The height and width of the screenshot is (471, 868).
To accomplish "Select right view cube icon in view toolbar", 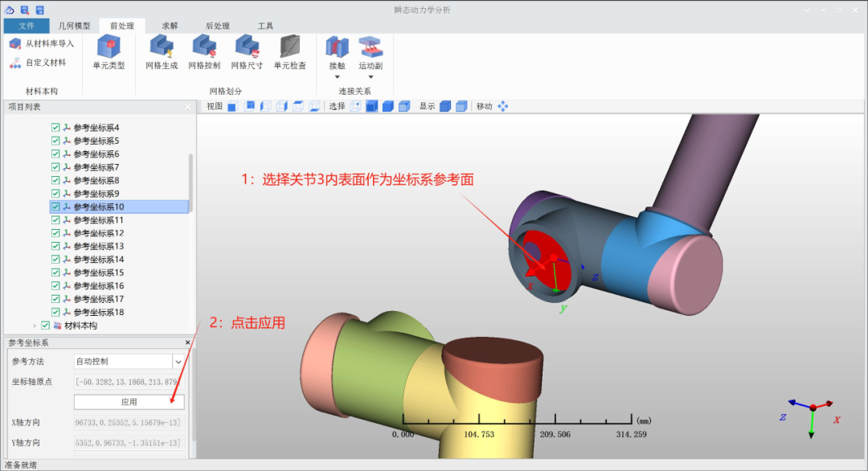I will pos(282,106).
